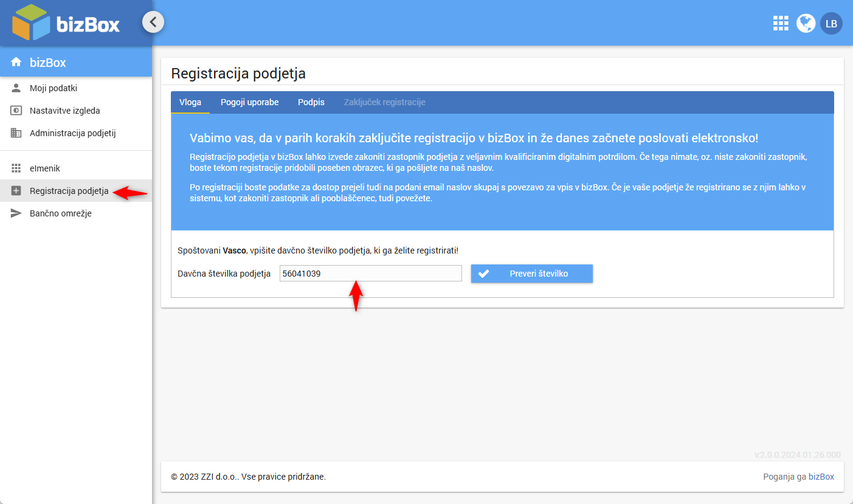Click the building icon for Administracija podjetij
The width and height of the screenshot is (853, 504).
point(16,133)
